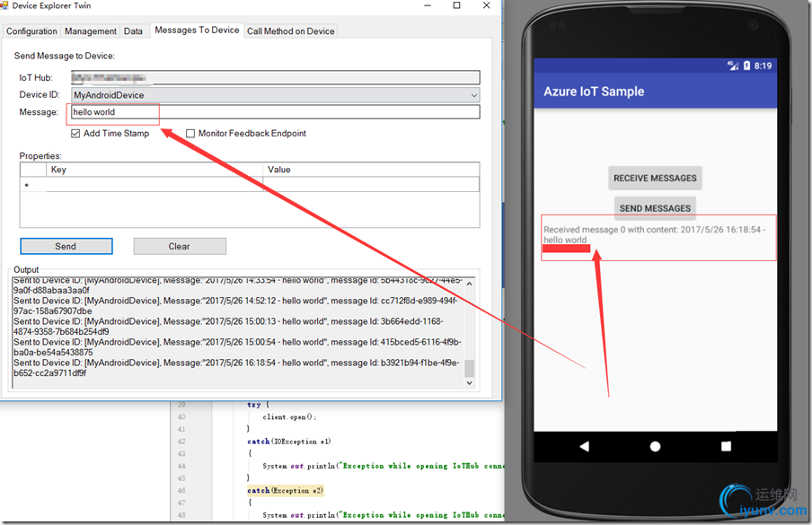Click Output scrollbar down arrow
This screenshot has width=812, height=525.
click(x=469, y=383)
